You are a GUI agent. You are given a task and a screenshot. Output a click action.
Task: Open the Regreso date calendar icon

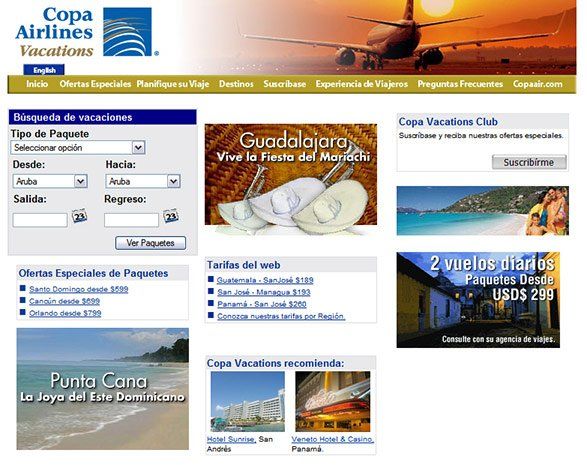pos(171,216)
